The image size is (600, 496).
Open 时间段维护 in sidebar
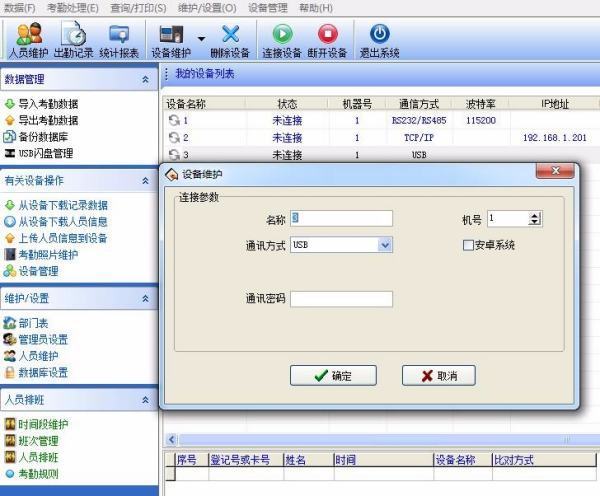point(36,424)
